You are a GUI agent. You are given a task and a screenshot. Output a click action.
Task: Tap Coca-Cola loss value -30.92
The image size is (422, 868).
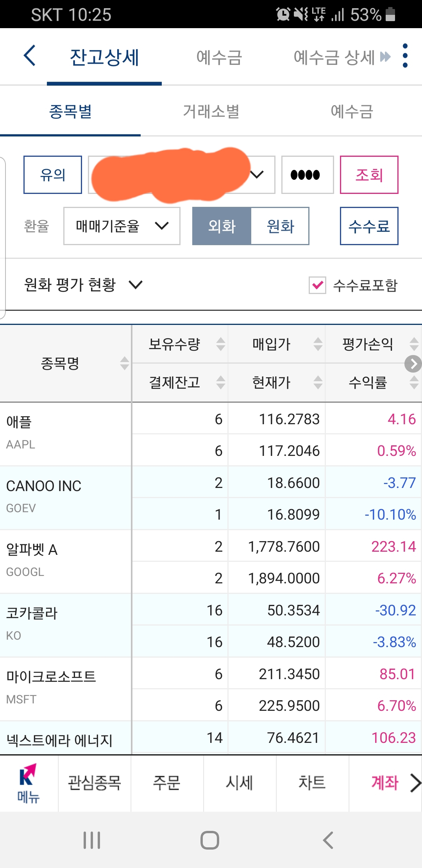pyautogui.click(x=395, y=610)
